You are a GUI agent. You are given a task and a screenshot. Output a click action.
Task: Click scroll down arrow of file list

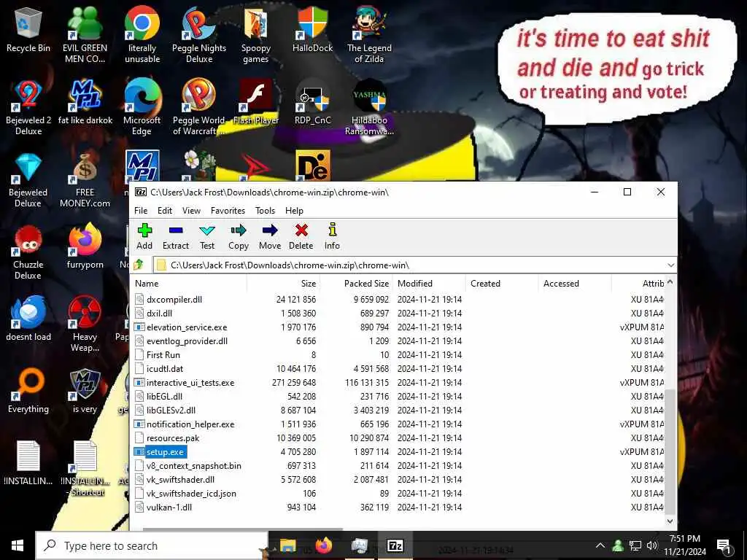670,521
